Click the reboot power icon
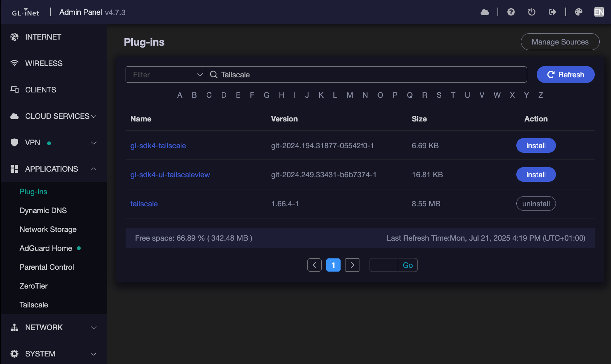The image size is (611, 364). pos(532,12)
